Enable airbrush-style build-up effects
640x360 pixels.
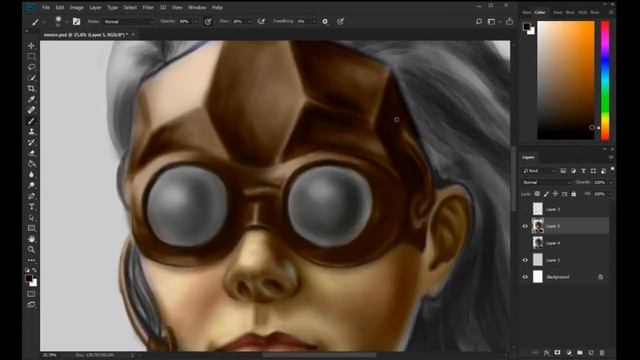pos(261,21)
